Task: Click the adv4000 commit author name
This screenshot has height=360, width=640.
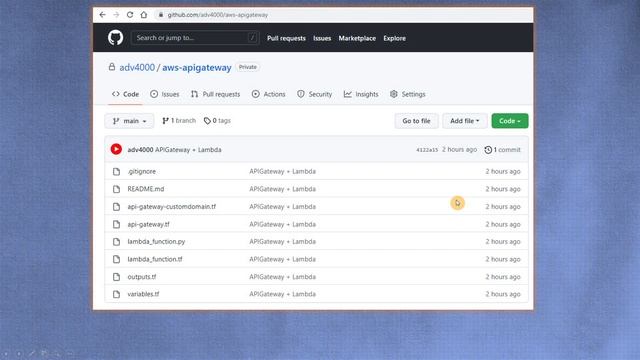Action: 140,150
